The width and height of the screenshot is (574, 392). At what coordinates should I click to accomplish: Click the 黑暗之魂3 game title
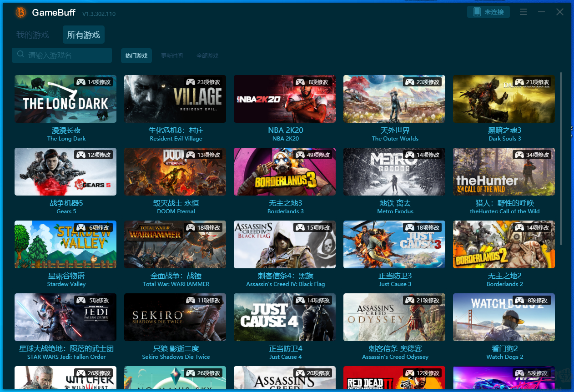pos(505,131)
